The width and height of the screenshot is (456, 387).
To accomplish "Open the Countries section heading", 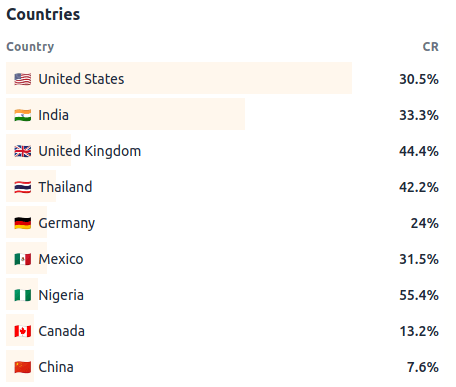I will click(43, 14).
